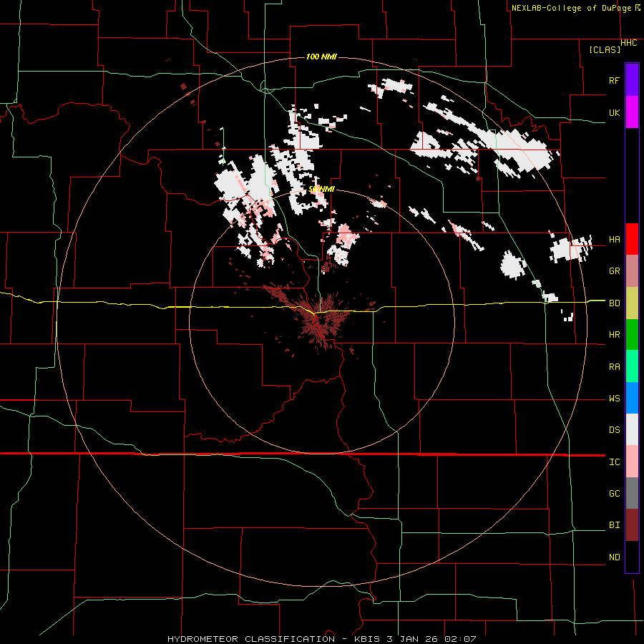Click the BI brown legend swatch
This screenshot has height=644, width=644.
click(632, 525)
